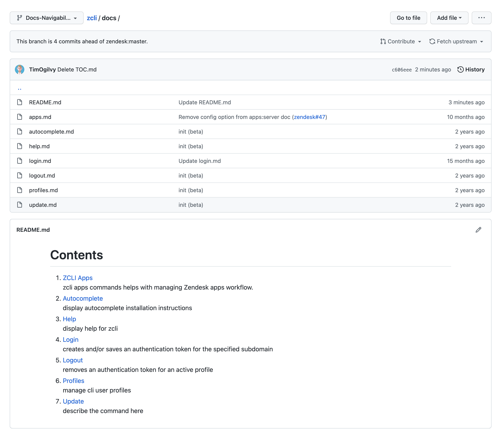The height and width of the screenshot is (437, 504).
Task: Click the '10 months ago' timestamp for apps.md
Action: [466, 117]
